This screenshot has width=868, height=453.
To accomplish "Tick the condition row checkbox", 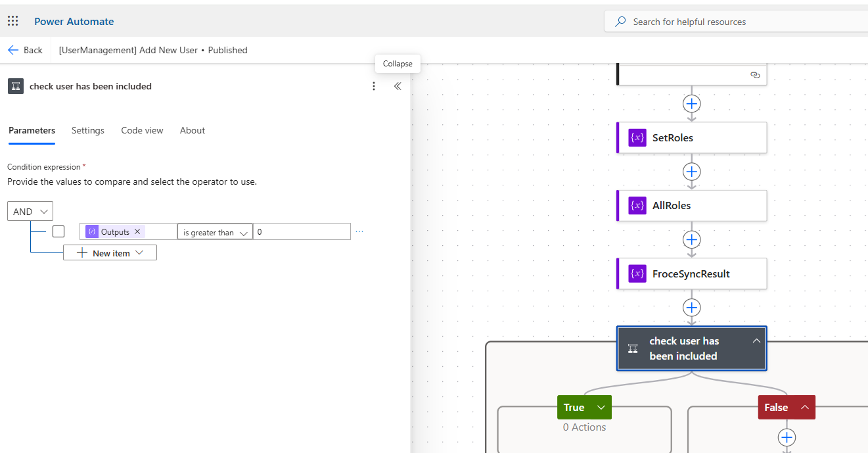I will (58, 231).
